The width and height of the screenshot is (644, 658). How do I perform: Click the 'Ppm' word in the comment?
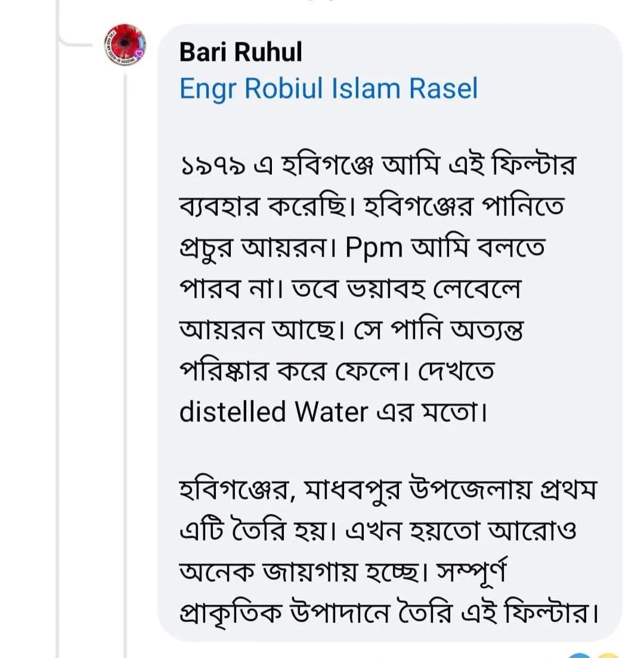point(374,248)
